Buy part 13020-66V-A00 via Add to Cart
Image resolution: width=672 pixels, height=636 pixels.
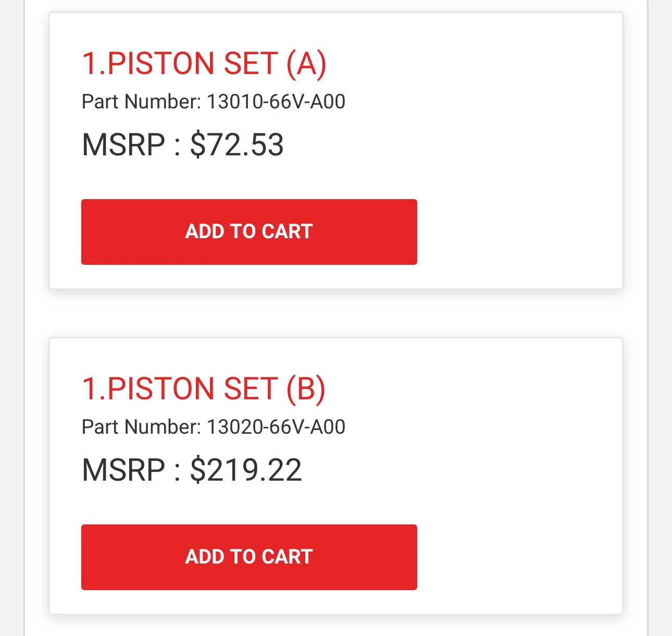pyautogui.click(x=249, y=557)
